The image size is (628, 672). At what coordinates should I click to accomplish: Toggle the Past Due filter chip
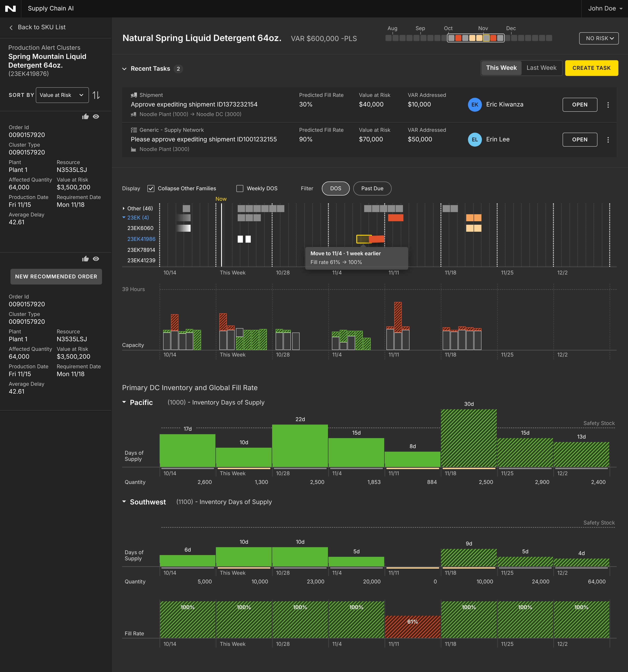pos(372,189)
